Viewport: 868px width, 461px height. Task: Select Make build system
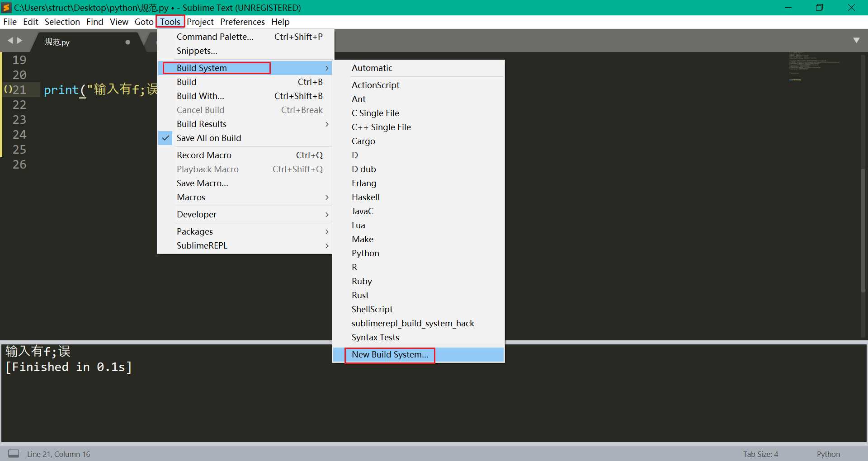click(418, 239)
